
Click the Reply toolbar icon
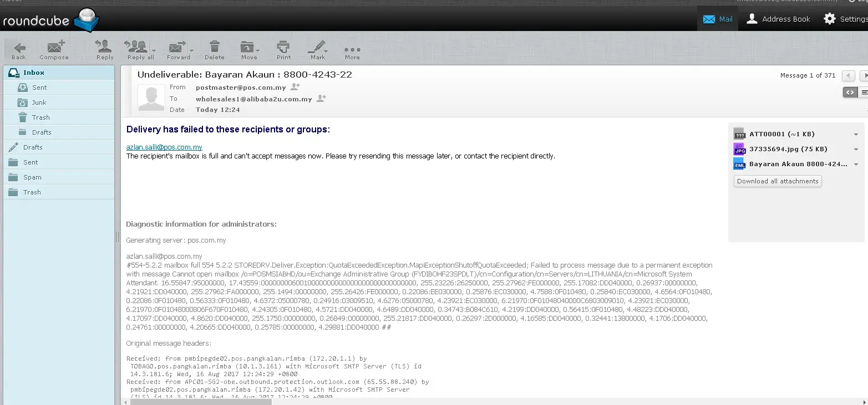104,48
